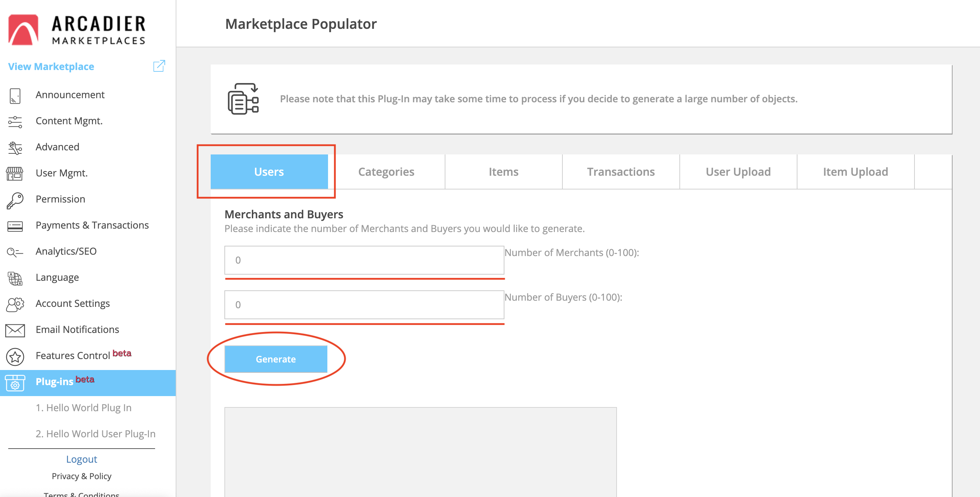Image resolution: width=980 pixels, height=497 pixels.
Task: Click the Email Notifications envelope icon
Action: click(15, 330)
